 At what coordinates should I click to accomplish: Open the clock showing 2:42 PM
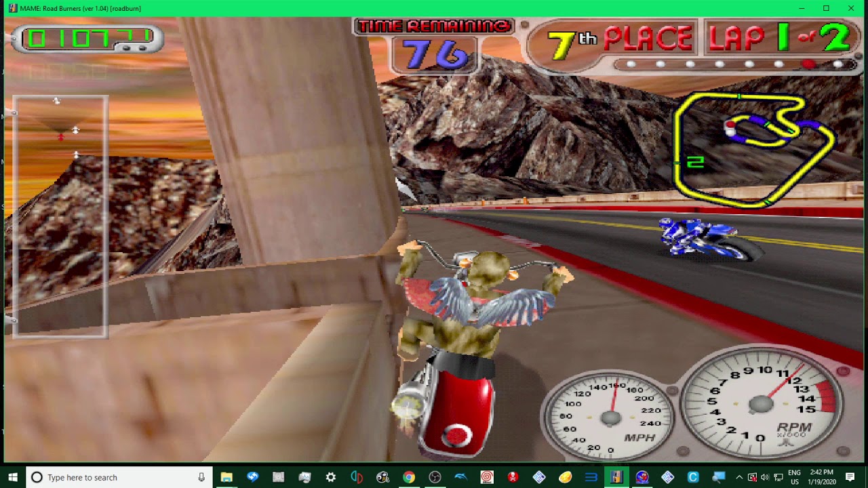[x=821, y=477]
